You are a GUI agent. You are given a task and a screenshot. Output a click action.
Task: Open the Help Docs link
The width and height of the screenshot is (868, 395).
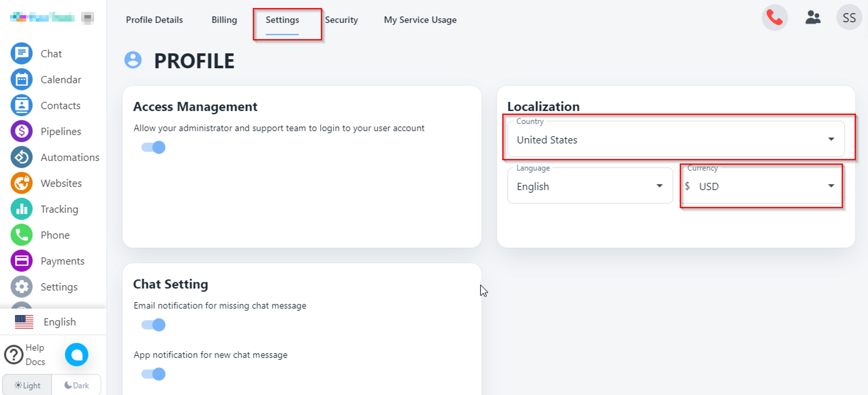coord(26,355)
